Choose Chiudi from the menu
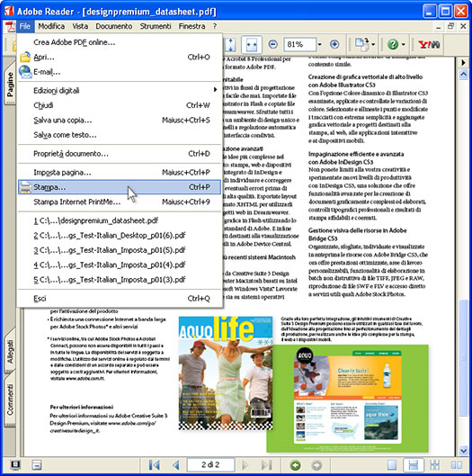Viewport: 472px width, 476px height. point(120,105)
